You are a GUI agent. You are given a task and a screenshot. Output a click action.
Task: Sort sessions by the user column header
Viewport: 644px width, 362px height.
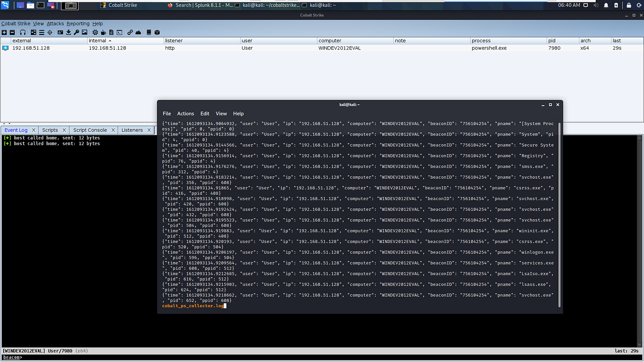tap(279, 40)
